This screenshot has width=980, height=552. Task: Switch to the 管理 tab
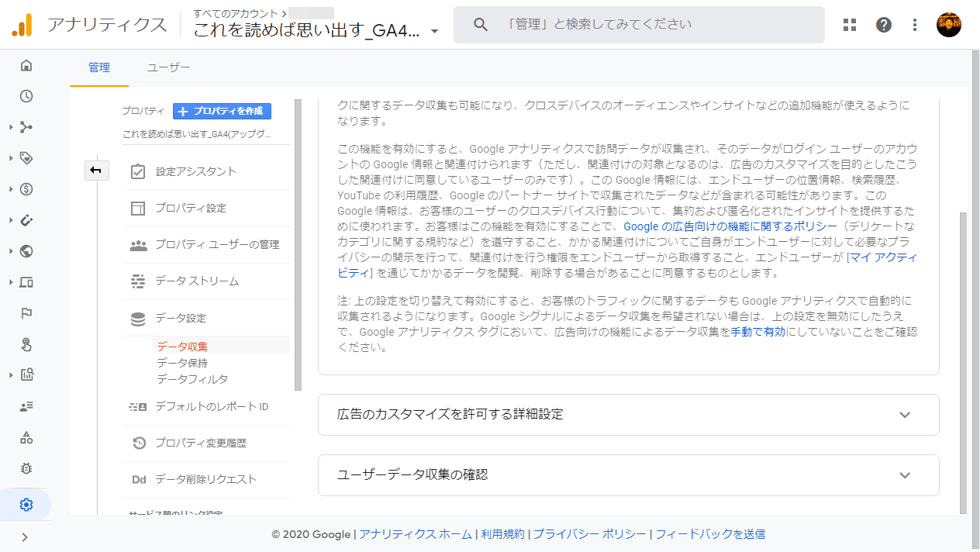pyautogui.click(x=99, y=68)
